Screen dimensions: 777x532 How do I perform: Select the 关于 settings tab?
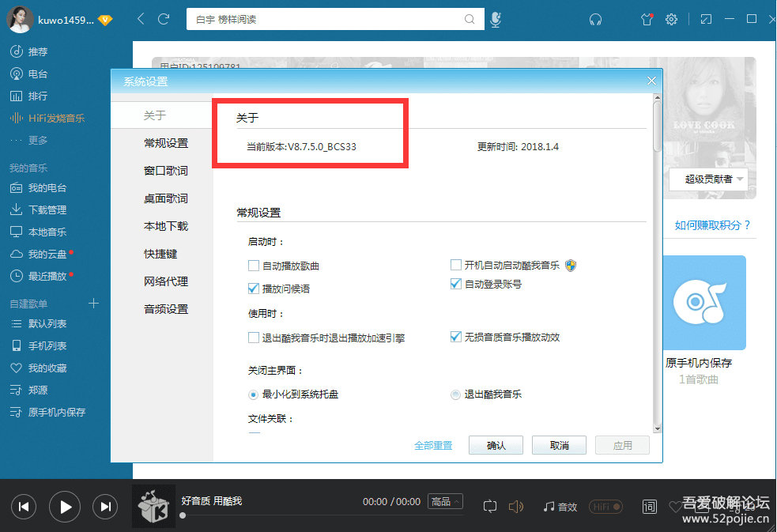coord(162,115)
